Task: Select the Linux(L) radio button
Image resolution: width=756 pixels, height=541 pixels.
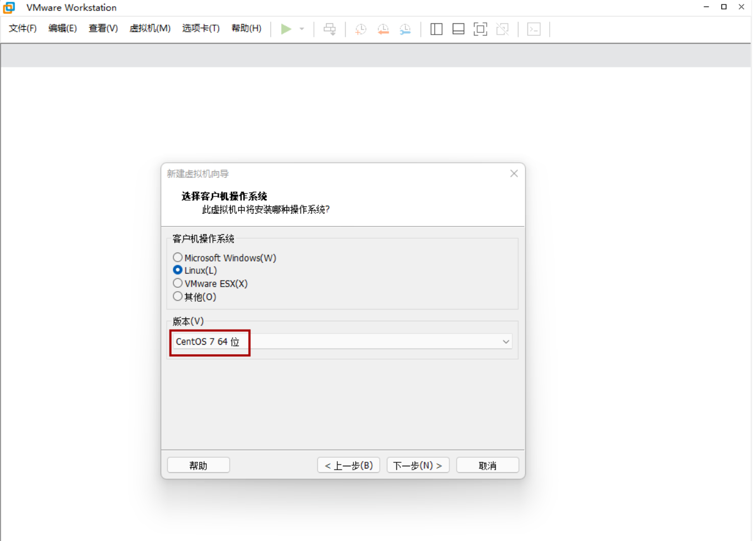Action: click(x=177, y=270)
